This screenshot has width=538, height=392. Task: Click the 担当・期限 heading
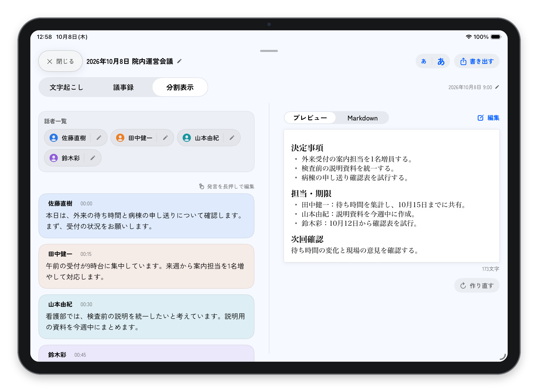pyautogui.click(x=311, y=194)
